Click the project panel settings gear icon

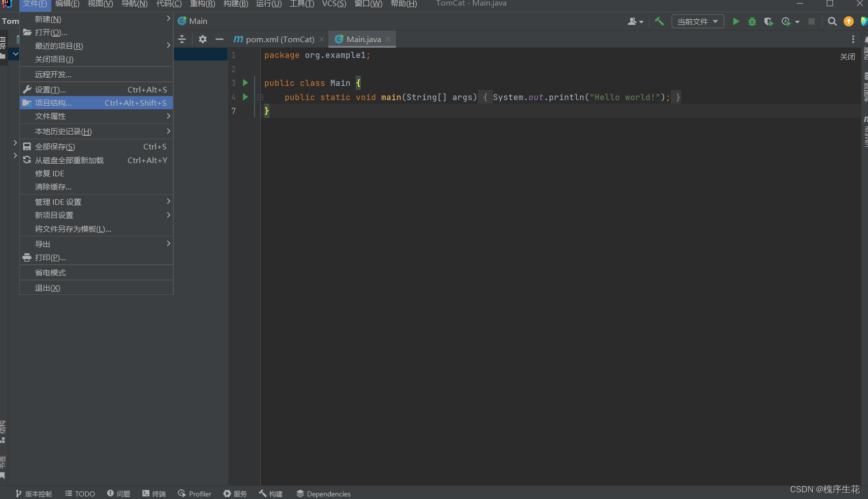pos(203,39)
